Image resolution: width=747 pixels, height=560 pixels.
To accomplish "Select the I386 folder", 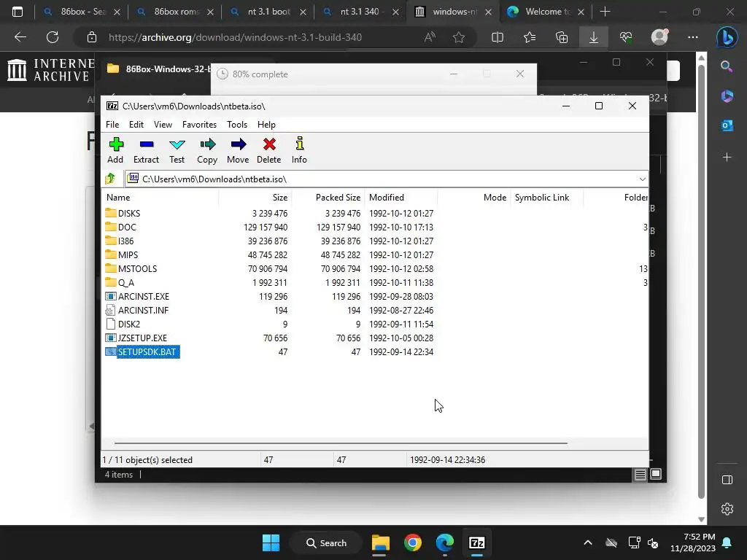I will point(120,241).
